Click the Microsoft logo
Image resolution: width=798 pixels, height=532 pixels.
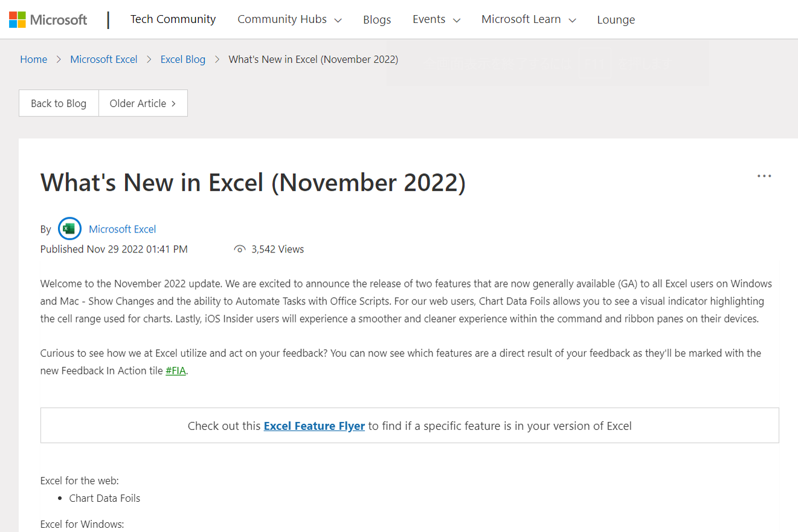(x=48, y=19)
